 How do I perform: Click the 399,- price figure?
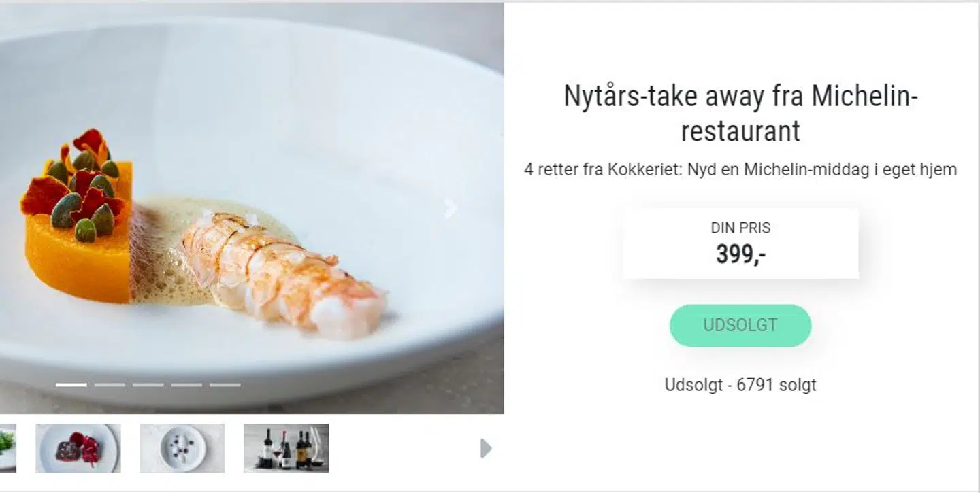(740, 254)
